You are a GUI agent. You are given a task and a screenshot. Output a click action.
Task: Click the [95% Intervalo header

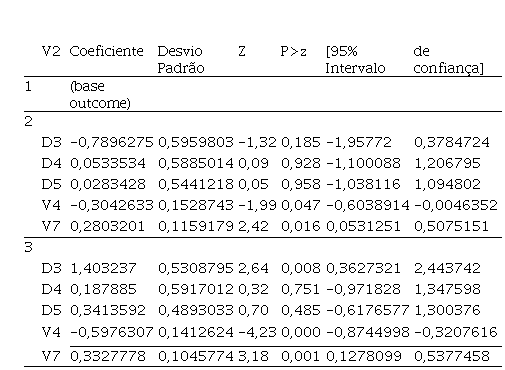point(355,60)
